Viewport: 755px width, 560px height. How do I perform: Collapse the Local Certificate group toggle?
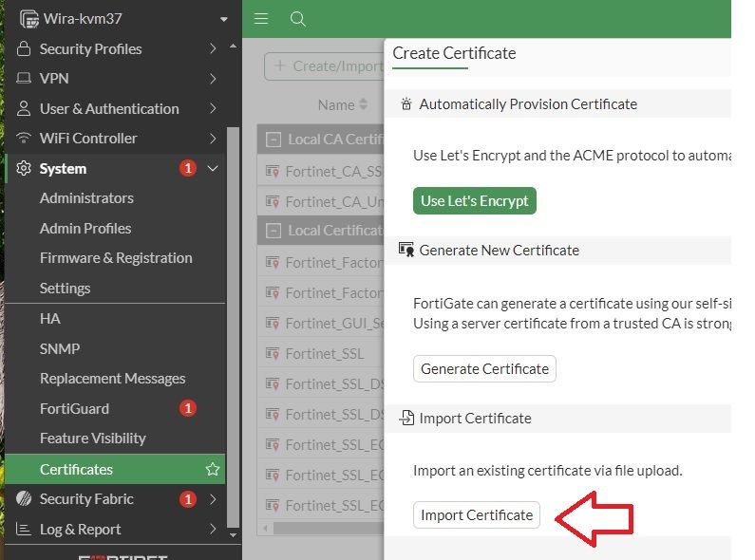point(274,231)
